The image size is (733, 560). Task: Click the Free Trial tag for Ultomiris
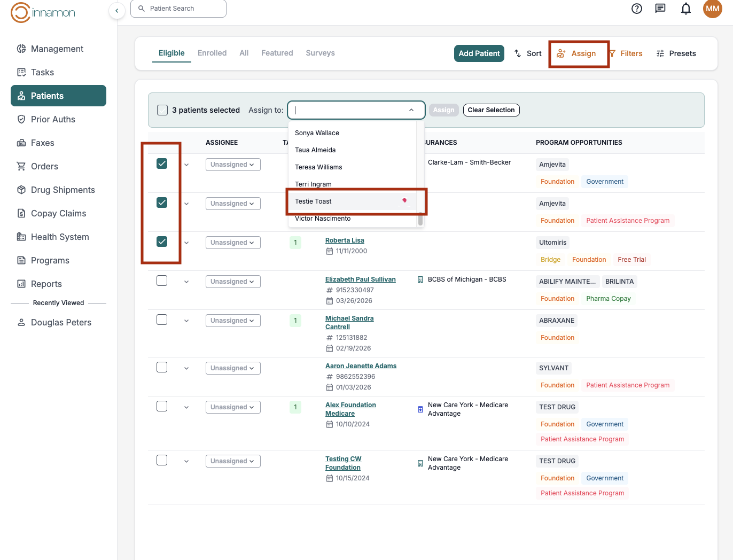632,260
